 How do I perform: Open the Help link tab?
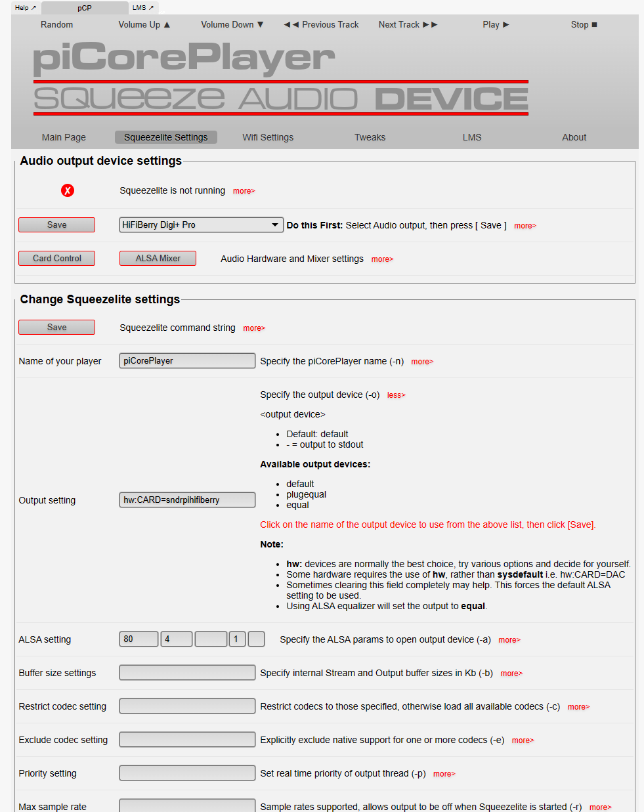tap(26, 8)
